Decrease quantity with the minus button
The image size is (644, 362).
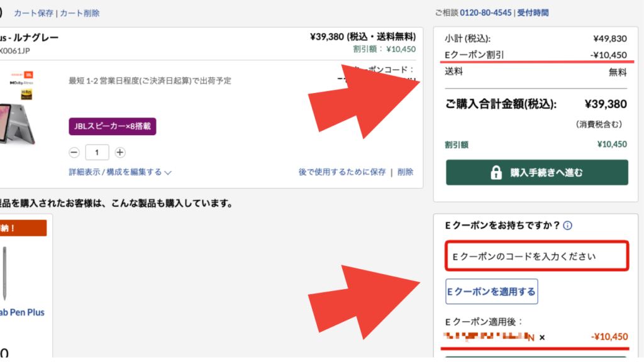[74, 152]
